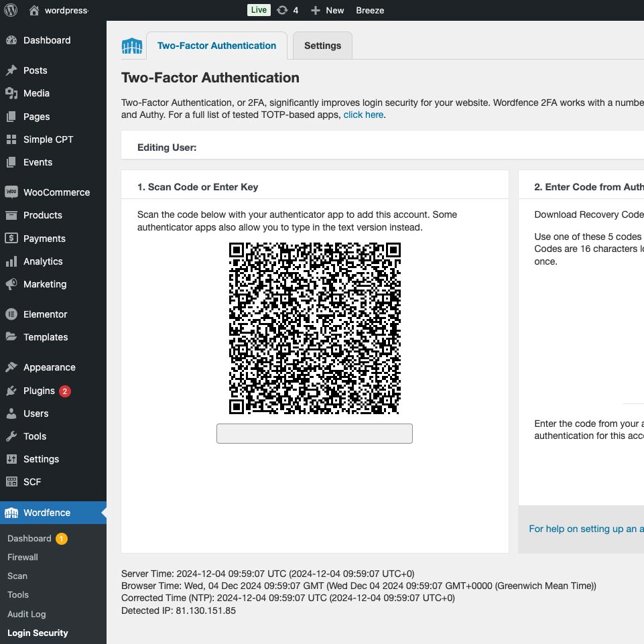Click the plus icon beside New
The width and height of the screenshot is (644, 644).
point(315,10)
